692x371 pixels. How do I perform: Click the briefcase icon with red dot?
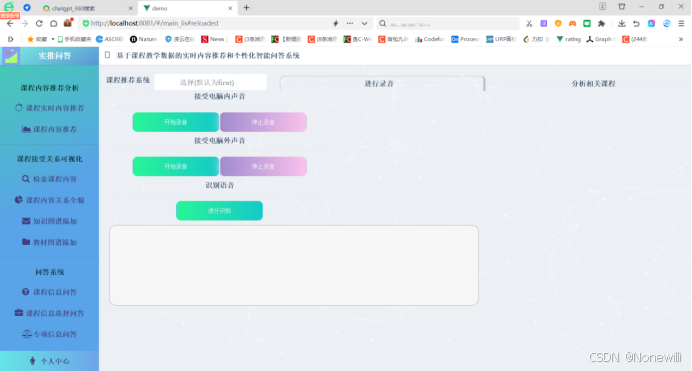(x=68, y=23)
